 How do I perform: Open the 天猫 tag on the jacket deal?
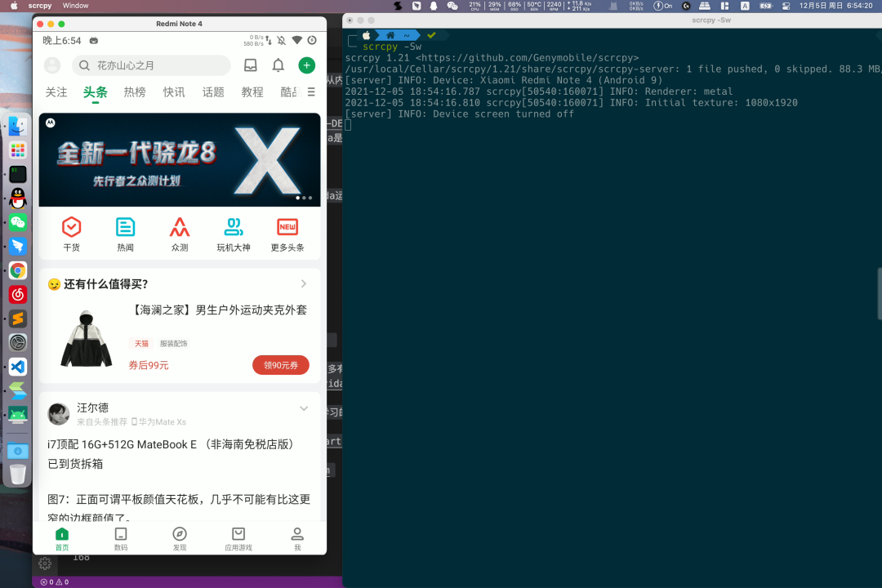click(x=141, y=343)
